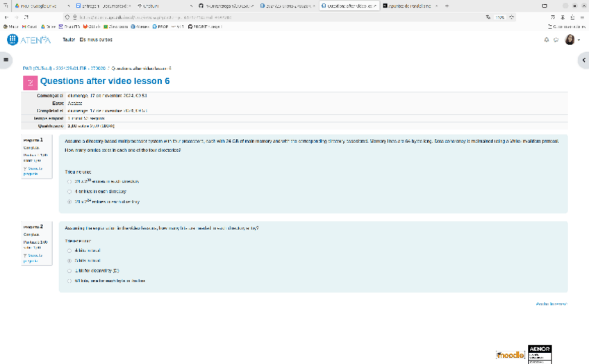Open the other bookmarks folder
The width and height of the screenshot is (589, 364).
coord(567,26)
